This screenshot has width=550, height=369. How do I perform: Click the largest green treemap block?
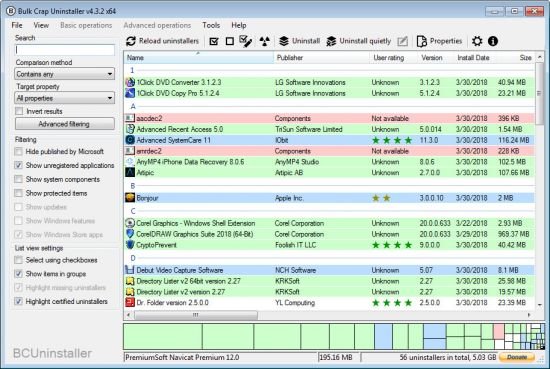tap(163, 337)
